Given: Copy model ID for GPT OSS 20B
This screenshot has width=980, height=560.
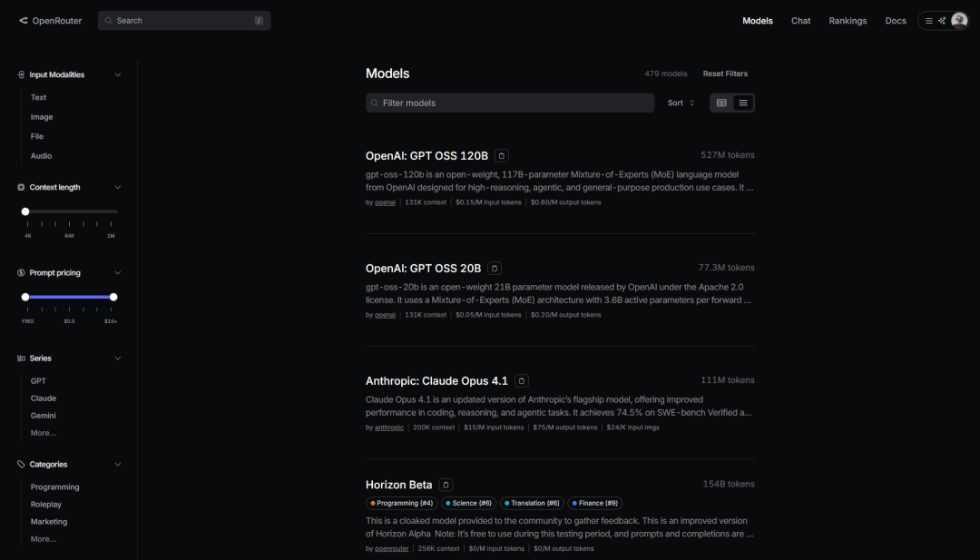Looking at the screenshot, I should 495,268.
